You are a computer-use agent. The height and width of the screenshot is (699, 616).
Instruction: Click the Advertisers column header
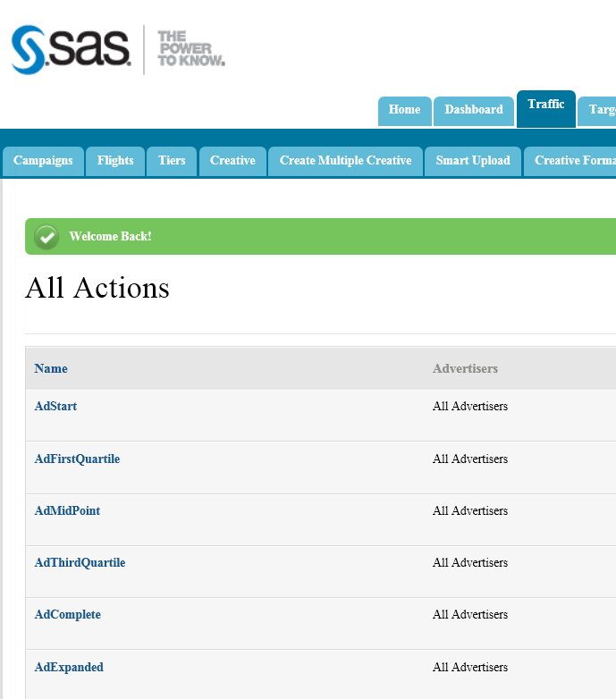pyautogui.click(x=465, y=368)
